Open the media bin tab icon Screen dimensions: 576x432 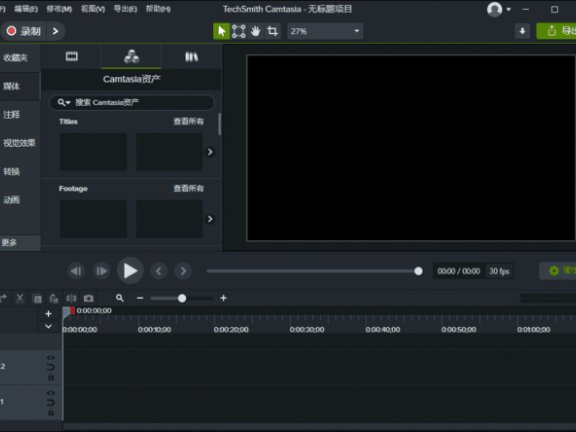pos(72,57)
